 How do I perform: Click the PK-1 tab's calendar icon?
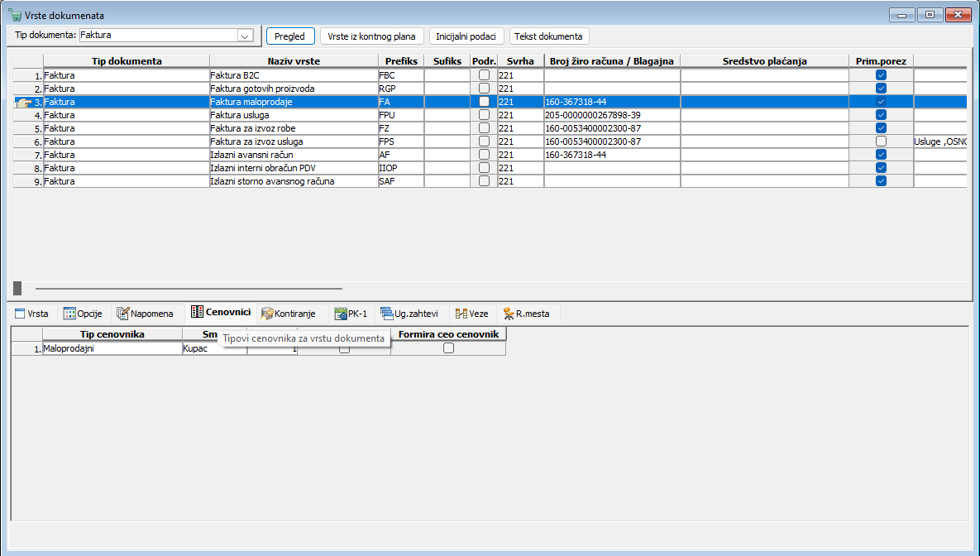(341, 314)
